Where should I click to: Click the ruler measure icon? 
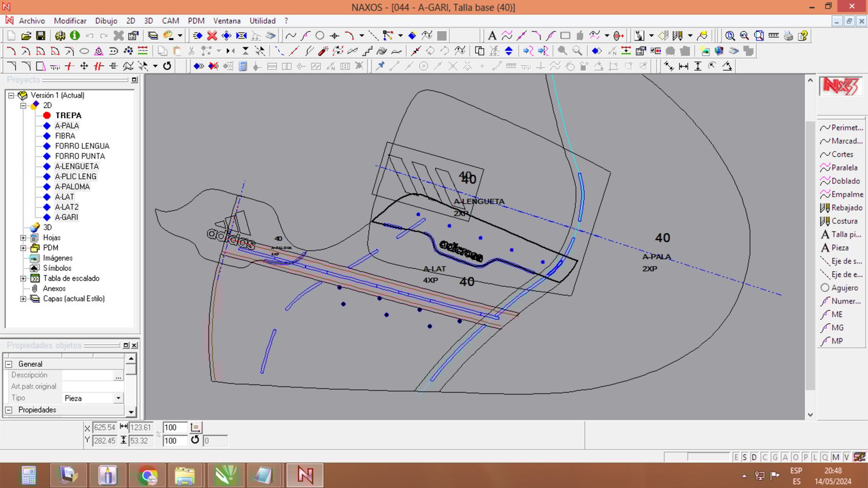(774, 36)
